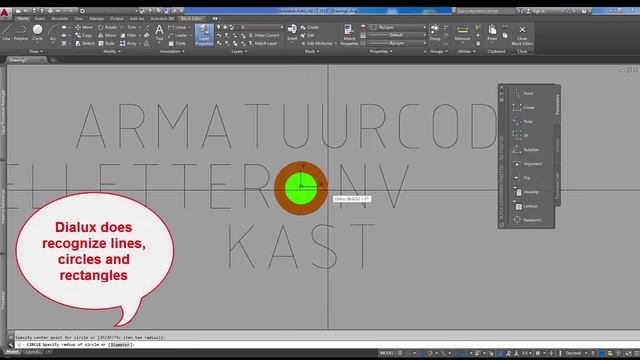
Task: Open Layer Properties manager
Action: click(204, 35)
